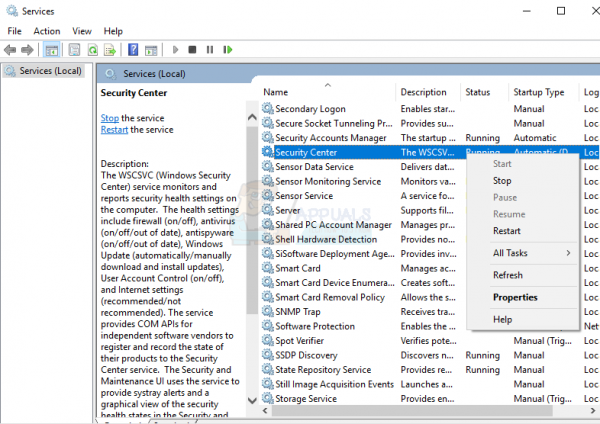Click the gear icon beside Sensor Data Service
Image resolution: width=600 pixels, height=424 pixels.
[x=267, y=166]
